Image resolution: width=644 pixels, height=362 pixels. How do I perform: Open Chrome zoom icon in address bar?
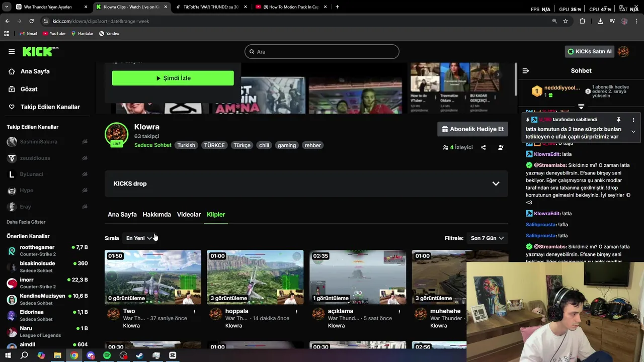click(x=554, y=21)
